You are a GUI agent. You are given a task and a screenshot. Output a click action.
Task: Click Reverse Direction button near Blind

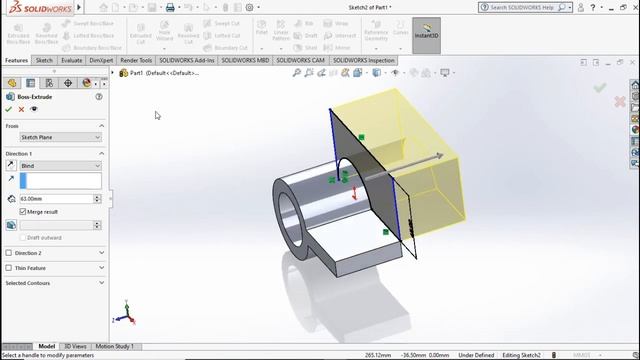pyautogui.click(x=11, y=165)
